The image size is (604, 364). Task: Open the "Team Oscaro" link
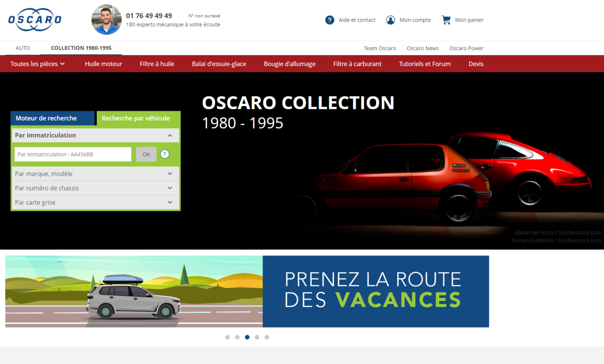[380, 48]
